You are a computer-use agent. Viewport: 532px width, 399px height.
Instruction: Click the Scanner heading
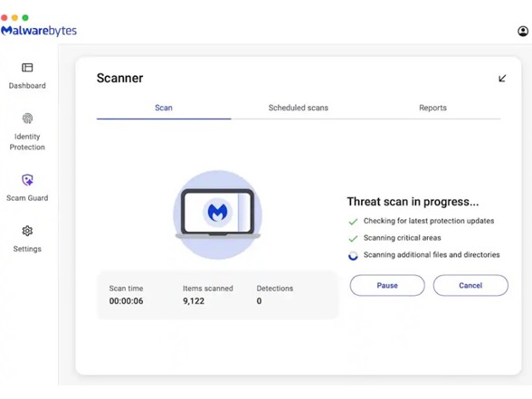119,78
